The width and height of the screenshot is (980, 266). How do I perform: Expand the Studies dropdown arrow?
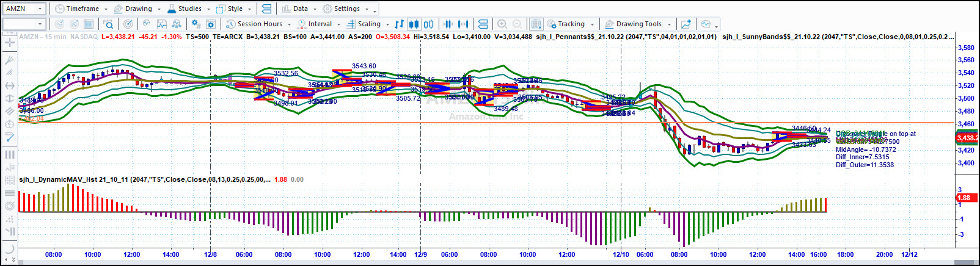[x=208, y=9]
